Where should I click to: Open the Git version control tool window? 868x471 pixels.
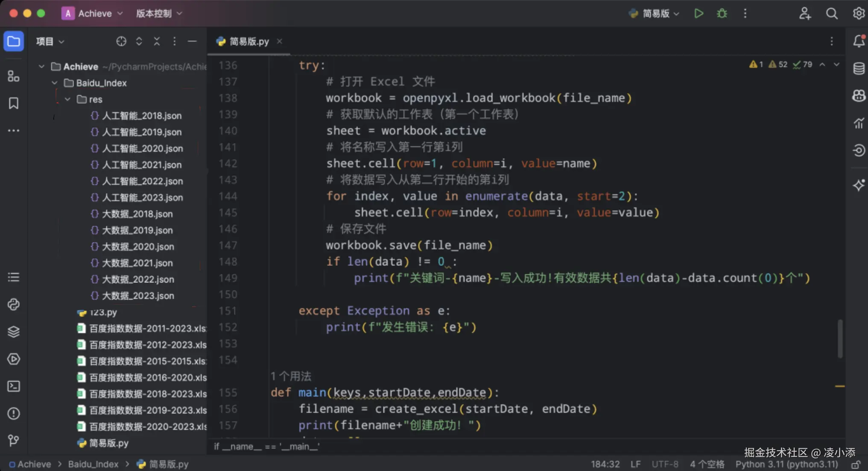coord(14,440)
